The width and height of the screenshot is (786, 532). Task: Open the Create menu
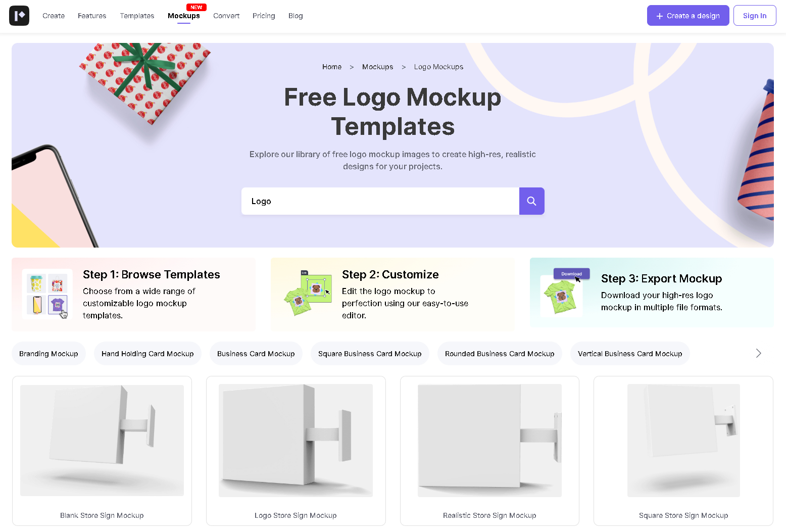[x=54, y=16]
